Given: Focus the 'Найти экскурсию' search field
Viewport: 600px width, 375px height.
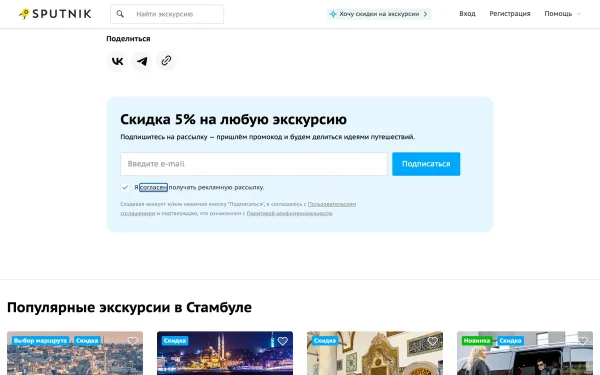Looking at the screenshot, I should pyautogui.click(x=167, y=14).
